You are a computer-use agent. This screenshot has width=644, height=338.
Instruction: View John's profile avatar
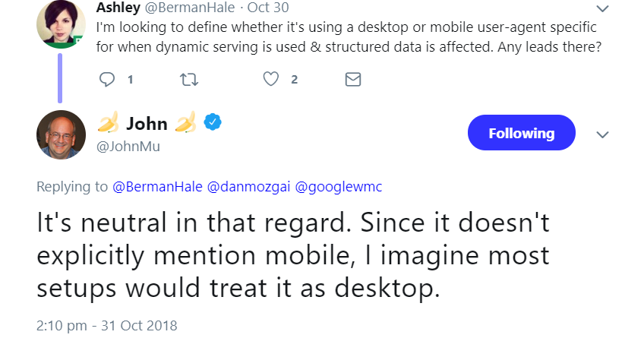pyautogui.click(x=61, y=134)
